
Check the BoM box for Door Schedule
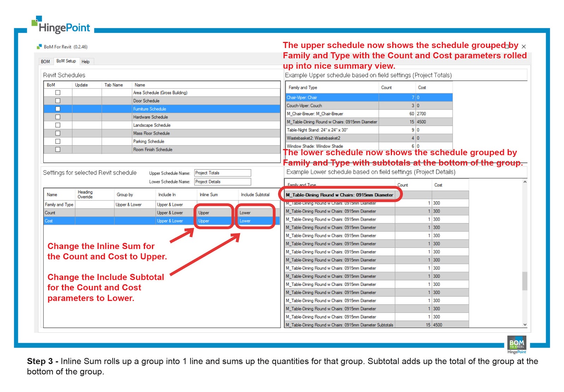[57, 100]
